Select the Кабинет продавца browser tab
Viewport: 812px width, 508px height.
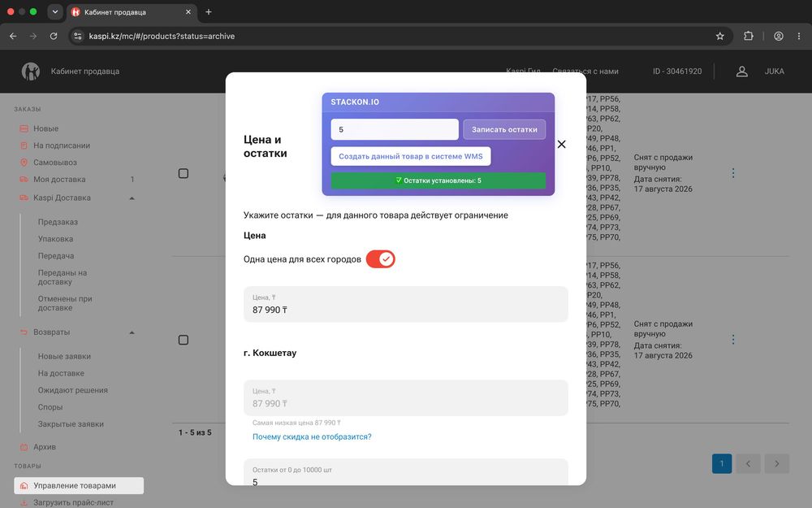(132, 12)
